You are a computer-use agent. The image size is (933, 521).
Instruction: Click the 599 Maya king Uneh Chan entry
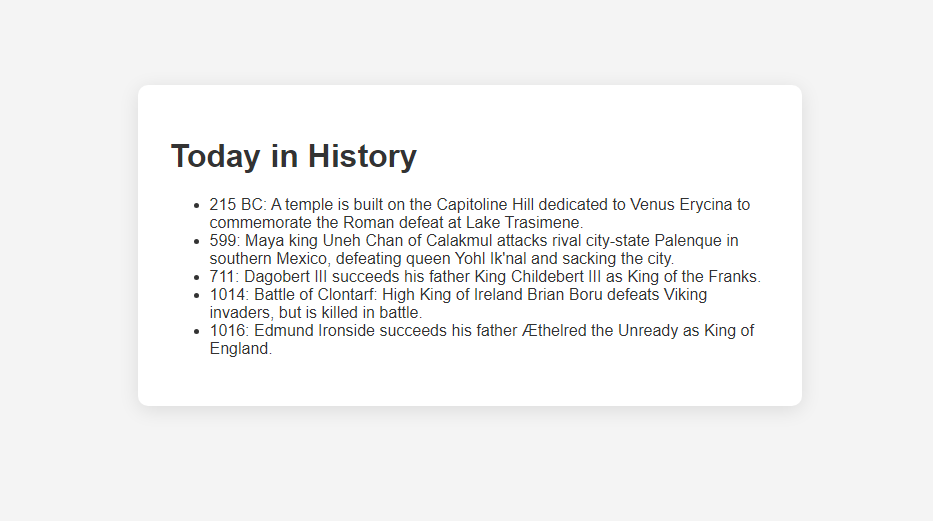click(474, 250)
